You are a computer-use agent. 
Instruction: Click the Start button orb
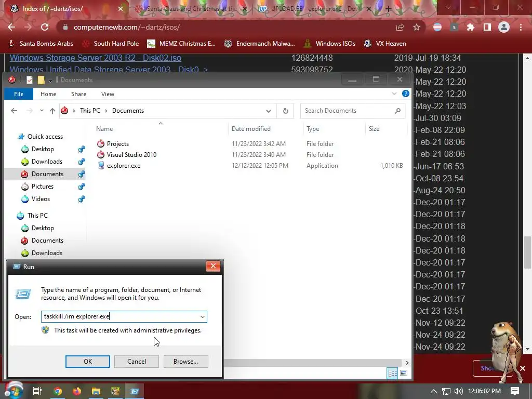tap(13, 391)
